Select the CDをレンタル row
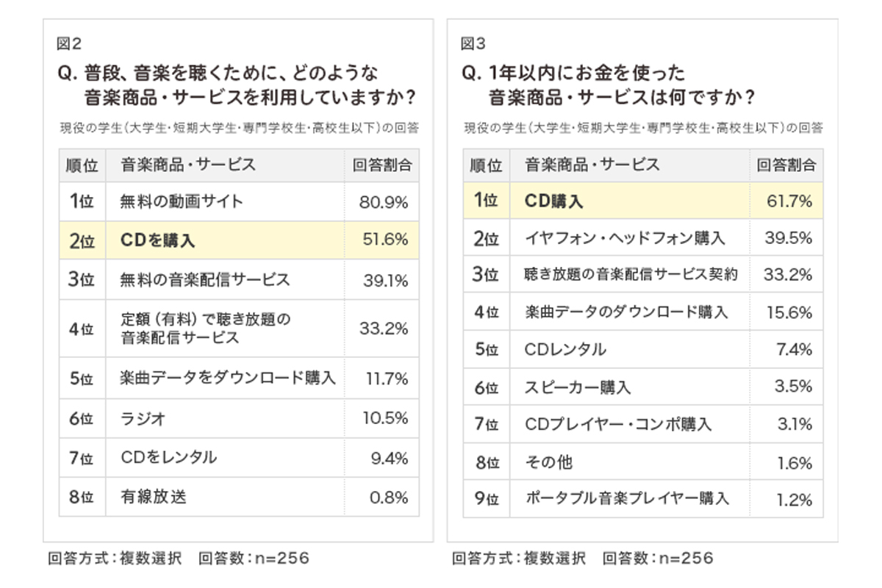882x588 pixels. [x=239, y=458]
